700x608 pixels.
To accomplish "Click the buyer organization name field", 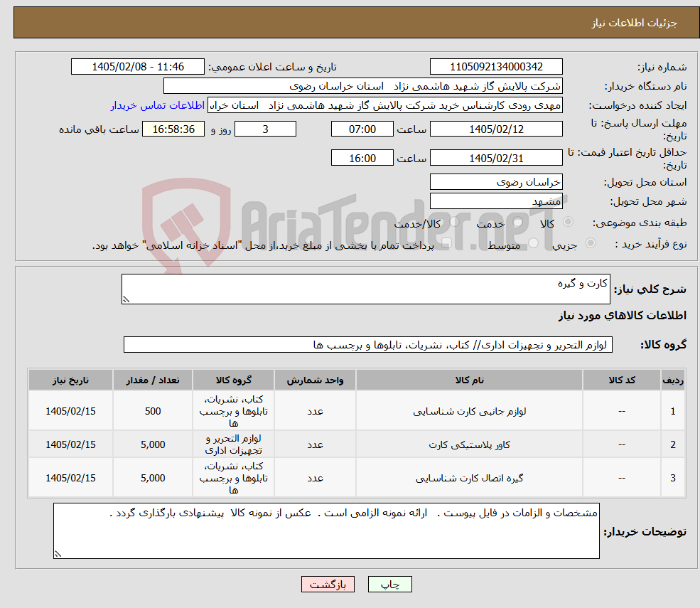I will point(363,86).
